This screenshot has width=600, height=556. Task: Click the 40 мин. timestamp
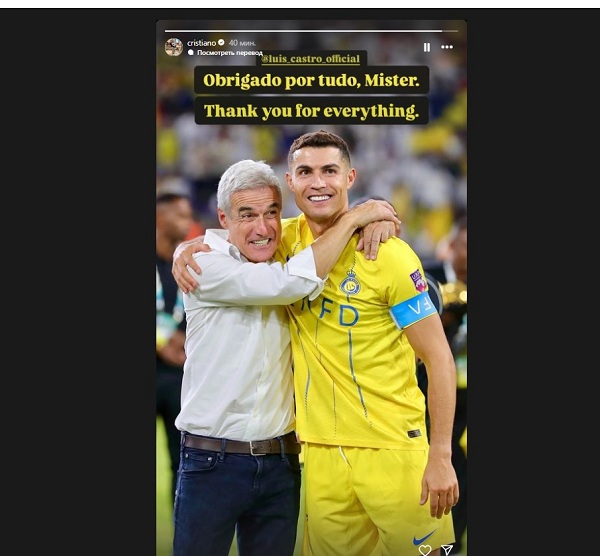pos(242,43)
